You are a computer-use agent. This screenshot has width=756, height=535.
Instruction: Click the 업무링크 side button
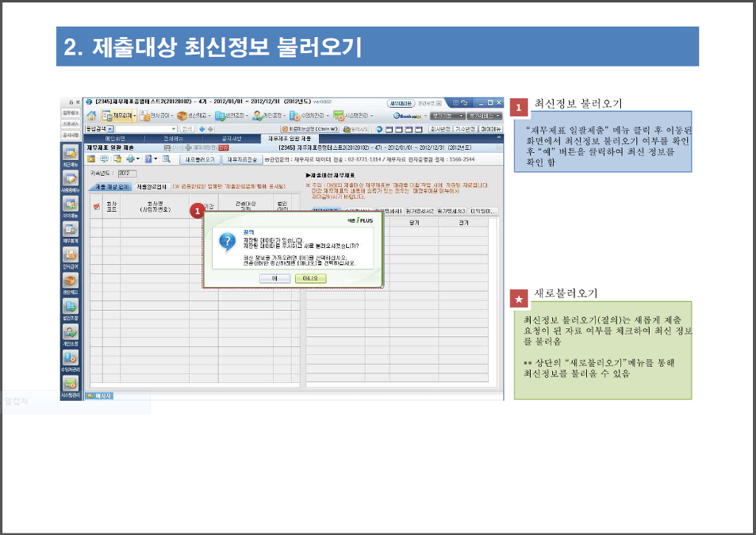tap(70, 113)
